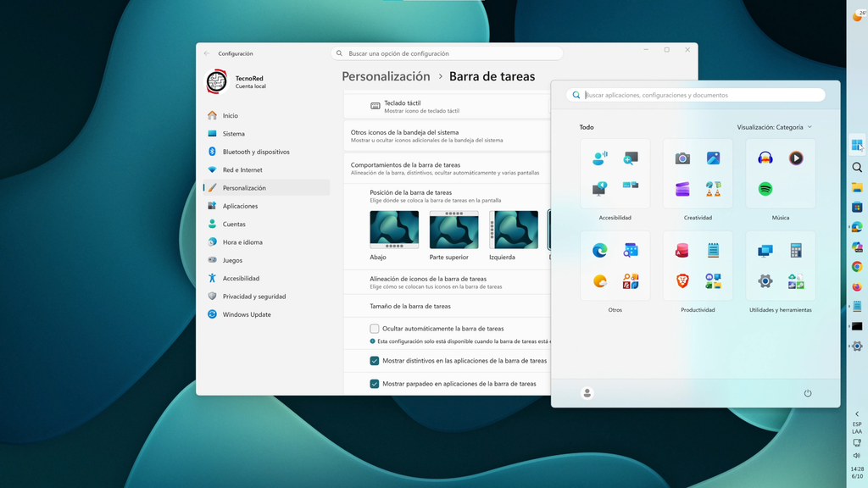The width and height of the screenshot is (868, 488).
Task: Open TecnoRed local account profile
Action: point(237,82)
